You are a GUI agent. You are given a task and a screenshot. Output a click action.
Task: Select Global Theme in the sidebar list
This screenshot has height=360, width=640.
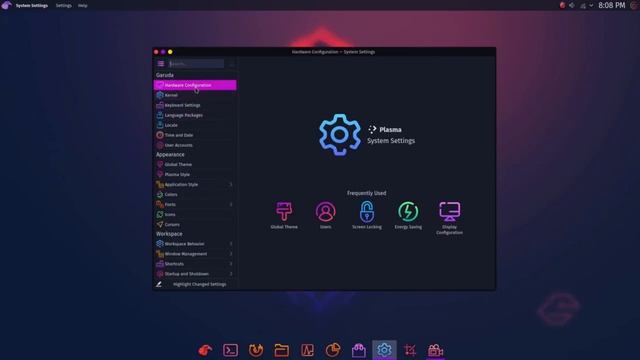point(195,164)
